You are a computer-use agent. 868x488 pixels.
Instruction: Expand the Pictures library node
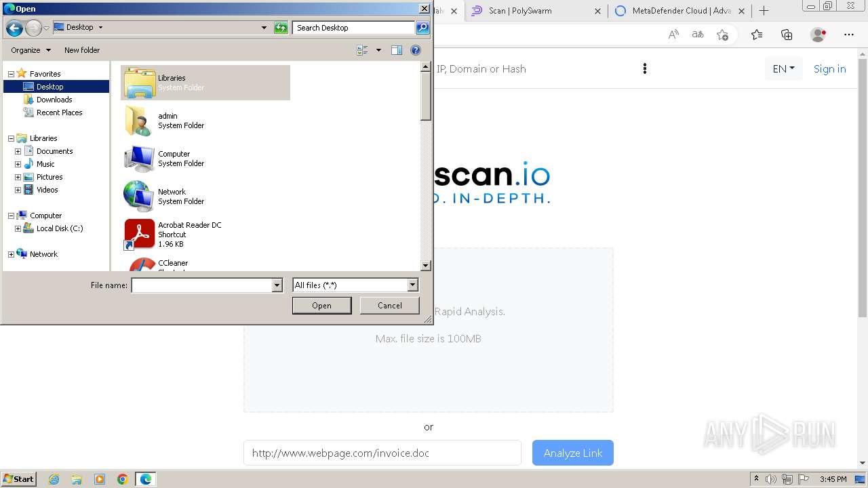pos(18,177)
